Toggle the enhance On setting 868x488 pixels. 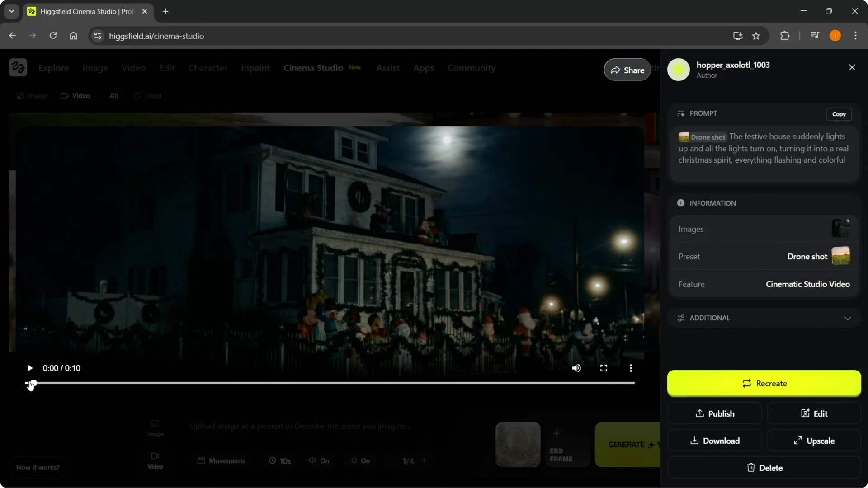tap(360, 460)
